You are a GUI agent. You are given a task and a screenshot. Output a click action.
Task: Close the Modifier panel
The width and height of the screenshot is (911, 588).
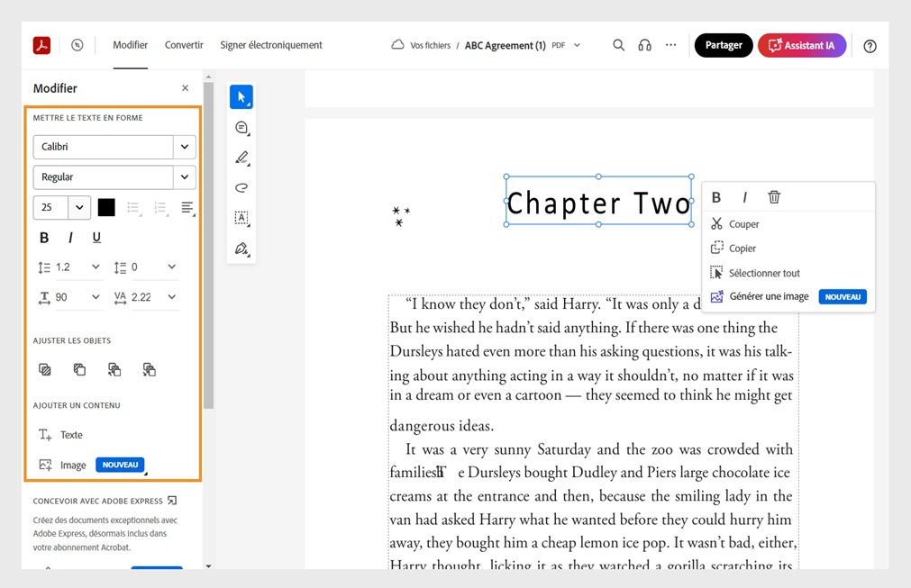point(185,88)
